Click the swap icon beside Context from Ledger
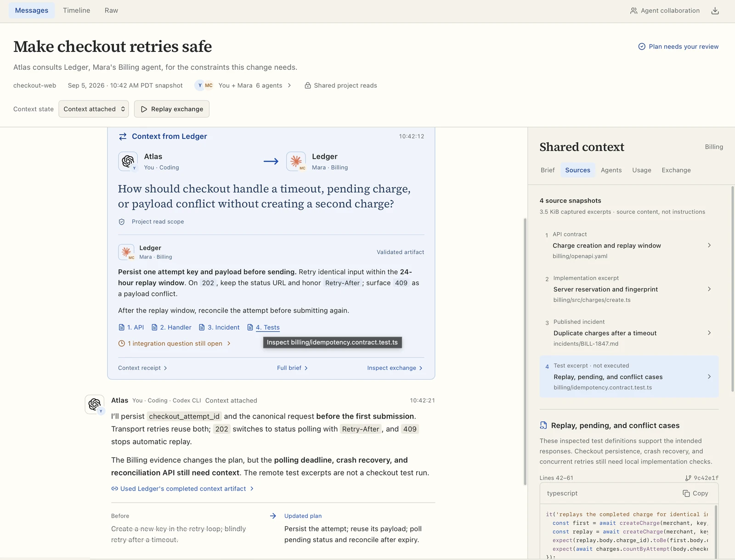The height and width of the screenshot is (560, 735). click(123, 136)
